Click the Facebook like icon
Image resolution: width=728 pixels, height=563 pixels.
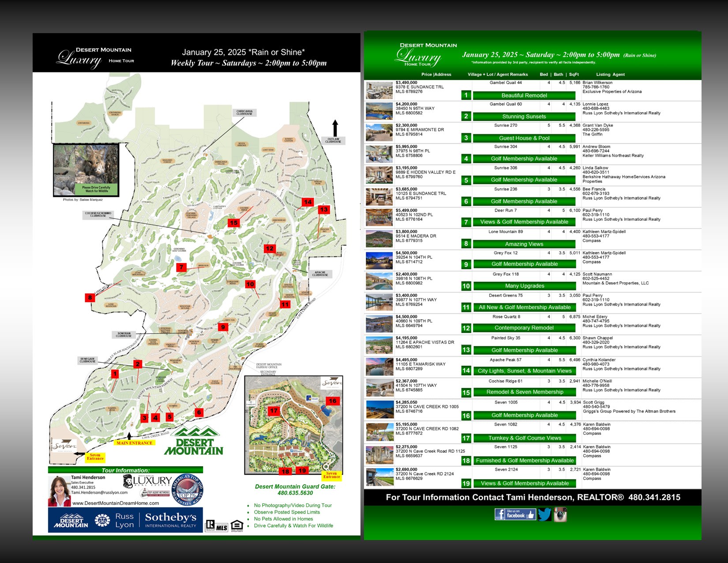point(514,514)
